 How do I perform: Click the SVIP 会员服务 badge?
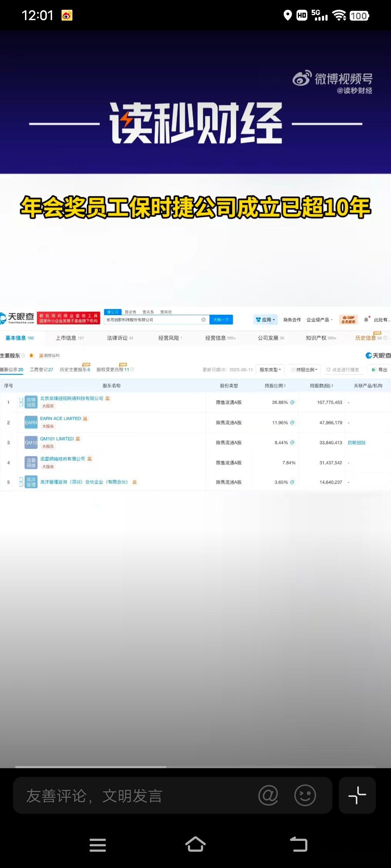click(x=348, y=319)
